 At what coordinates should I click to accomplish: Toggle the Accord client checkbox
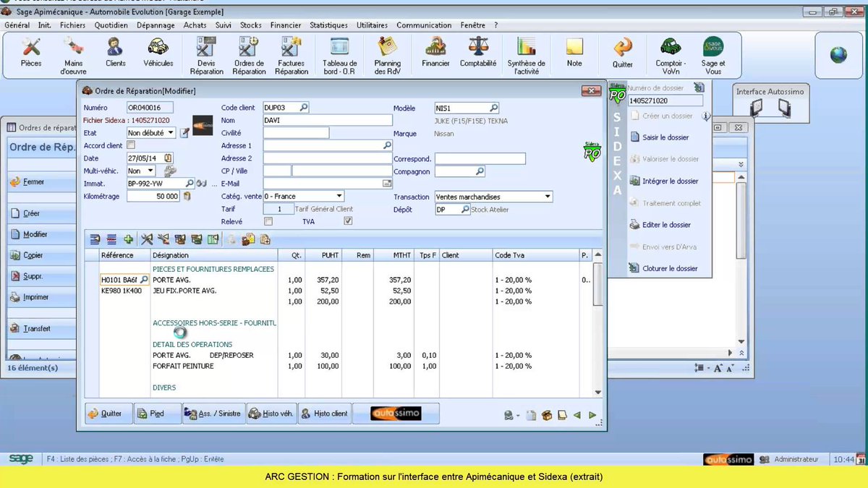[x=131, y=145]
